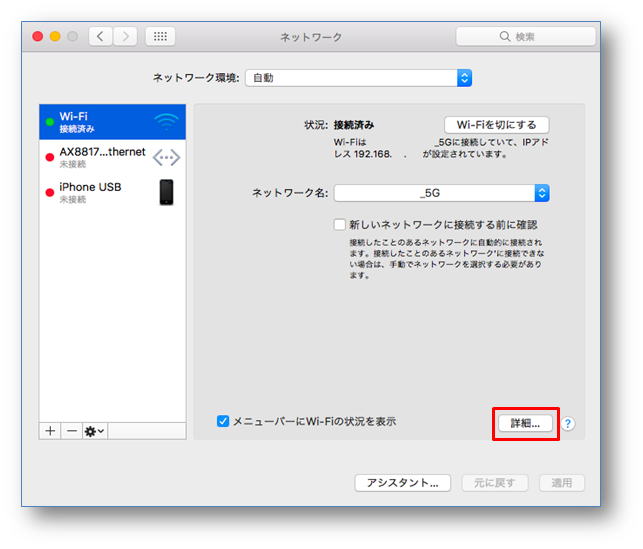Open the ネットワーク環境 dropdown
The height and width of the screenshot is (549, 643).
pyautogui.click(x=358, y=78)
